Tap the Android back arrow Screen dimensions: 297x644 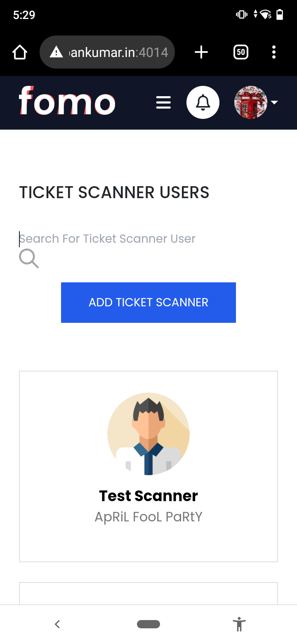[x=57, y=624]
